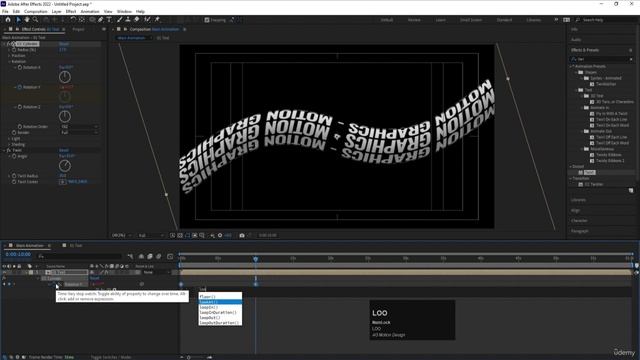Choose loopOut() from autocomplete list

[x=210, y=318]
